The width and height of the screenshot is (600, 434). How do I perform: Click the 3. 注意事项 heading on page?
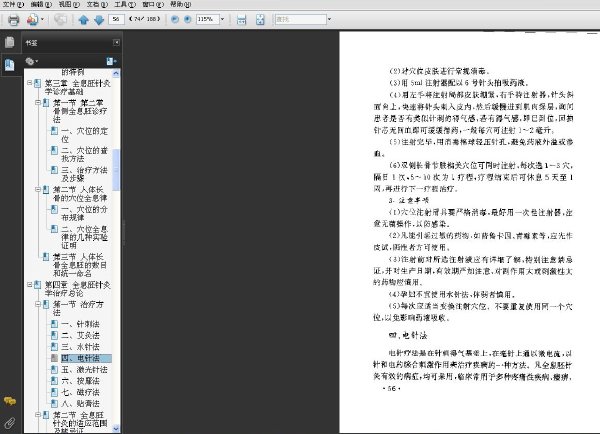[x=408, y=200]
